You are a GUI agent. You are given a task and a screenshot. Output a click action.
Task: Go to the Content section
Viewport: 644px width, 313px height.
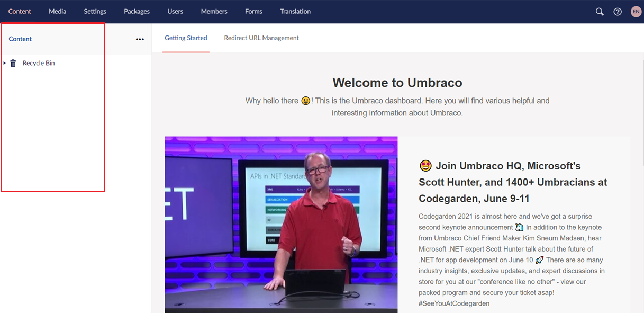click(20, 12)
